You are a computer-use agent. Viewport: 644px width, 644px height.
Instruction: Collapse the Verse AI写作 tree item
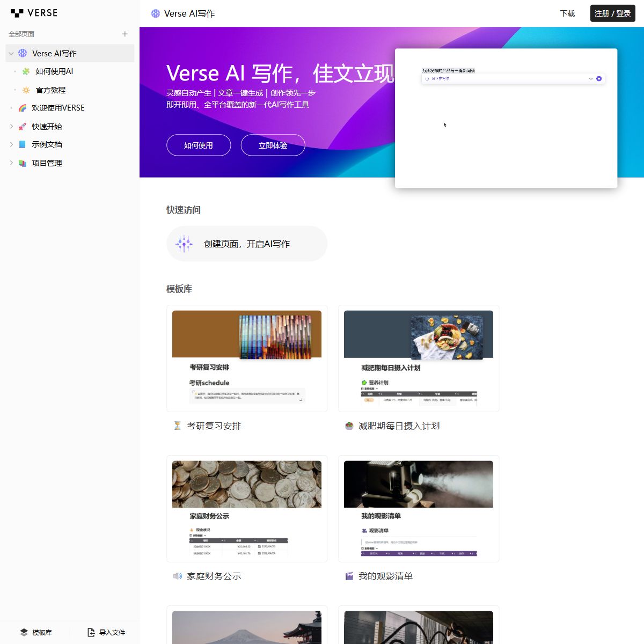(11, 54)
